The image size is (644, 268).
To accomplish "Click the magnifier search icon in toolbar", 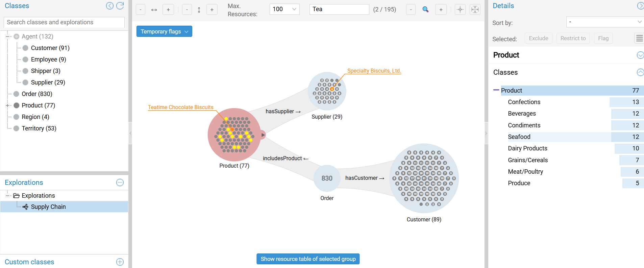I will (x=426, y=9).
